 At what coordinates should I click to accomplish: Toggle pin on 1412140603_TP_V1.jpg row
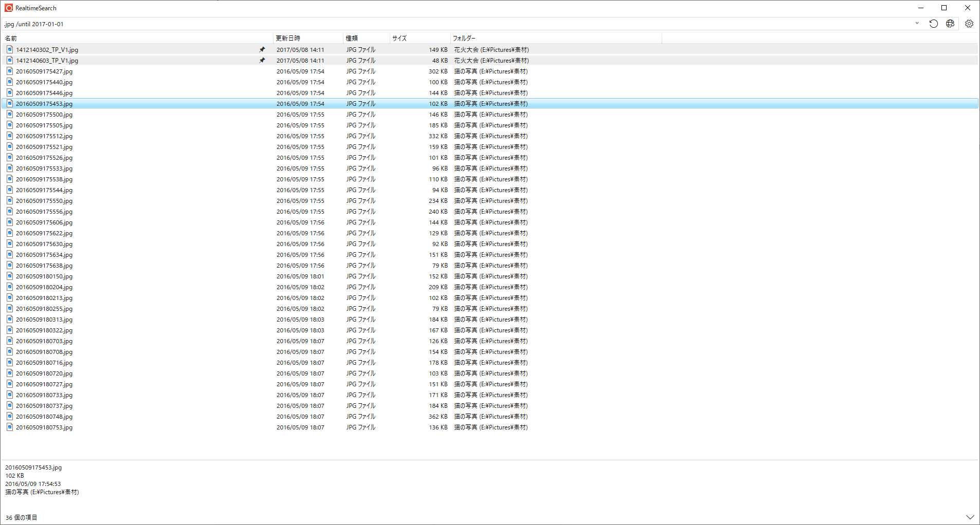click(262, 61)
